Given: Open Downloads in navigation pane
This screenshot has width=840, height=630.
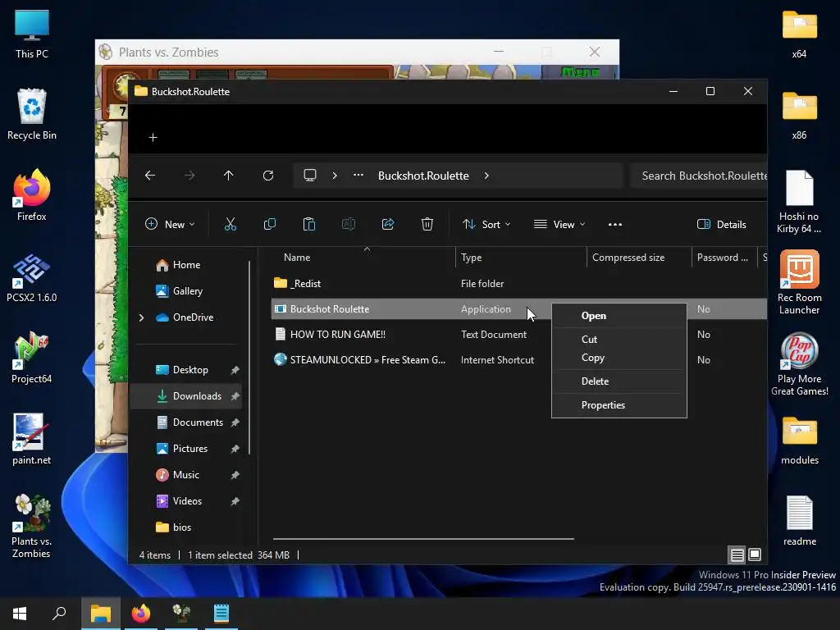Looking at the screenshot, I should tap(186, 396).
